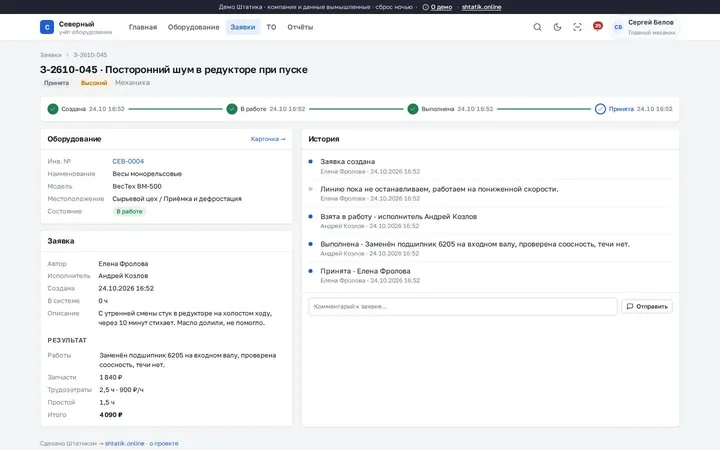This screenshot has width=720, height=450.
Task: Click Выполнена step check icon
Action: pyautogui.click(x=413, y=109)
